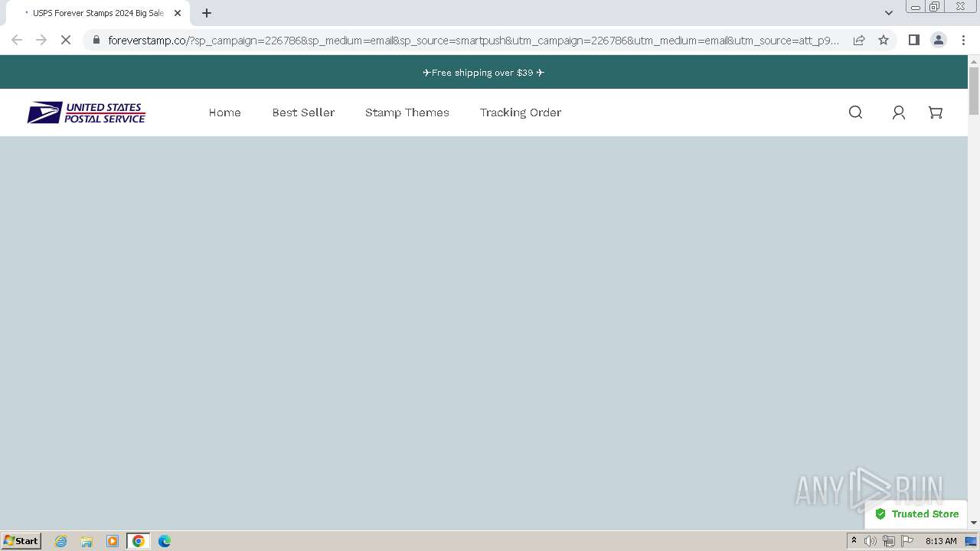980x551 pixels.
Task: Click the scrollbar down arrow
Action: pos(974,523)
